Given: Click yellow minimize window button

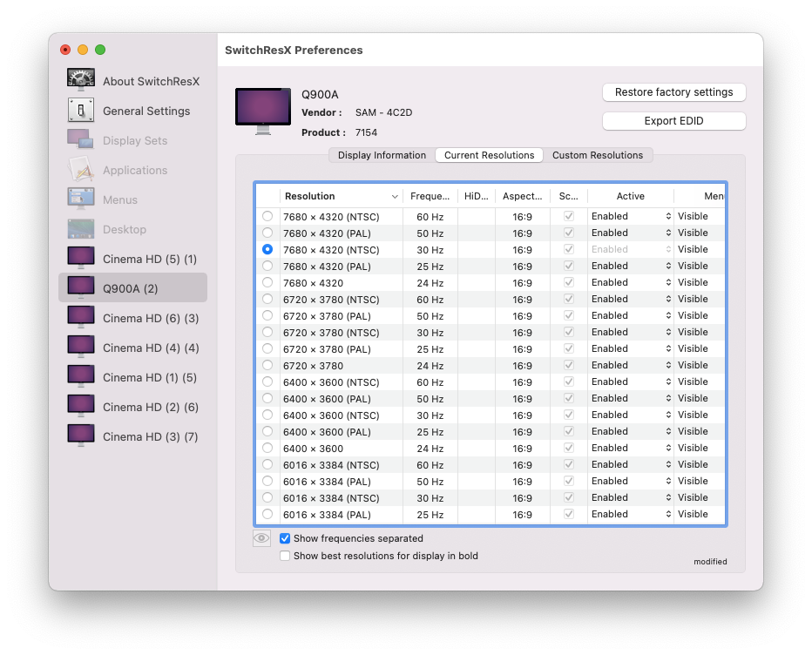Looking at the screenshot, I should tap(83, 50).
